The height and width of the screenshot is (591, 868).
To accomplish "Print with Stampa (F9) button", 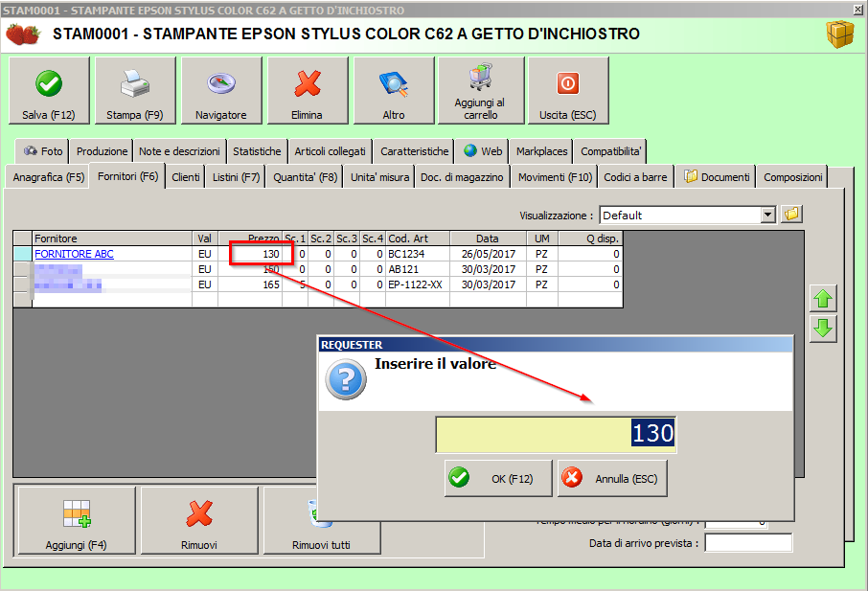I will (x=135, y=91).
